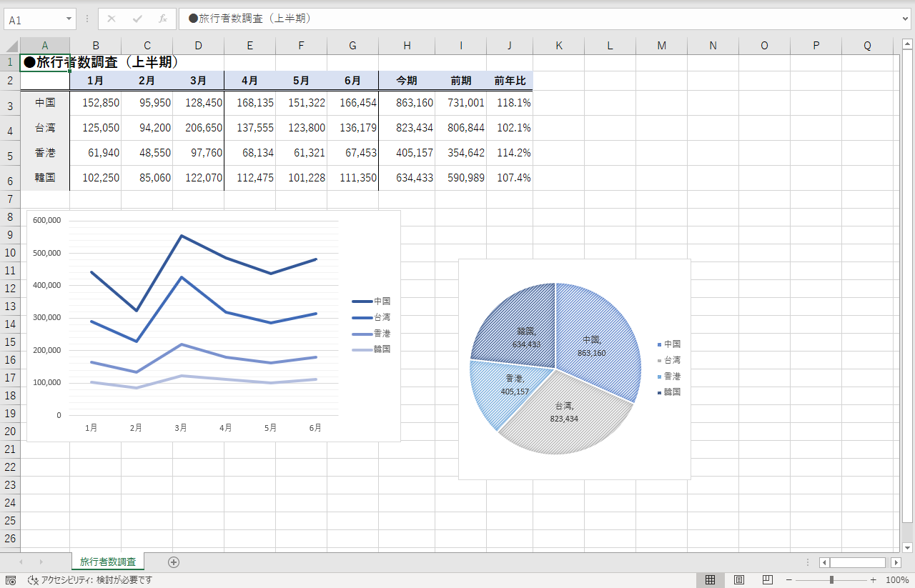Click the 3月 axis label in line chart
Screen dimensions: 915x588
click(181, 428)
